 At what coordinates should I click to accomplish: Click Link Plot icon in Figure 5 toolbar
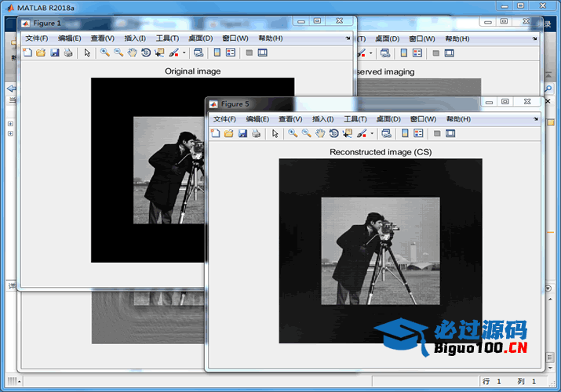pos(386,133)
